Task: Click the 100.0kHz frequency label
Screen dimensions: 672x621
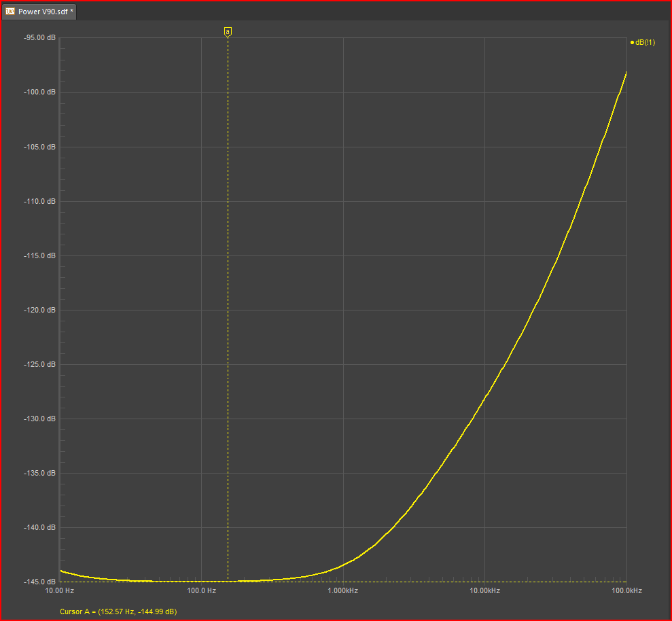Action: pos(626,590)
